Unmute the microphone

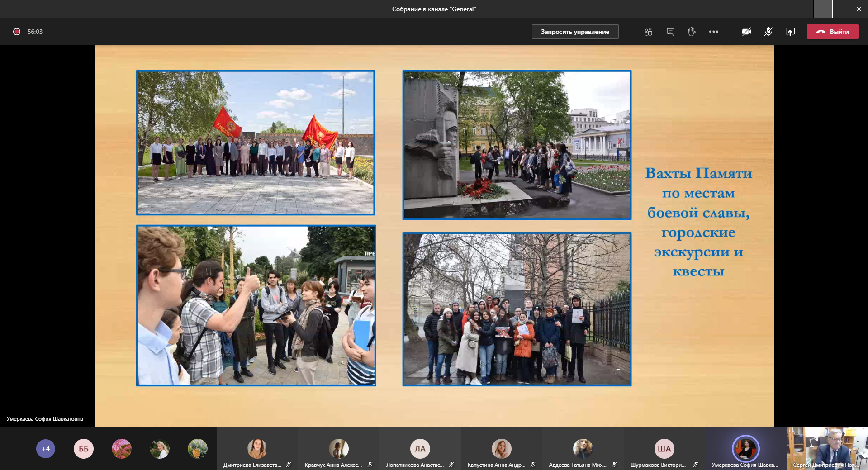coord(768,32)
